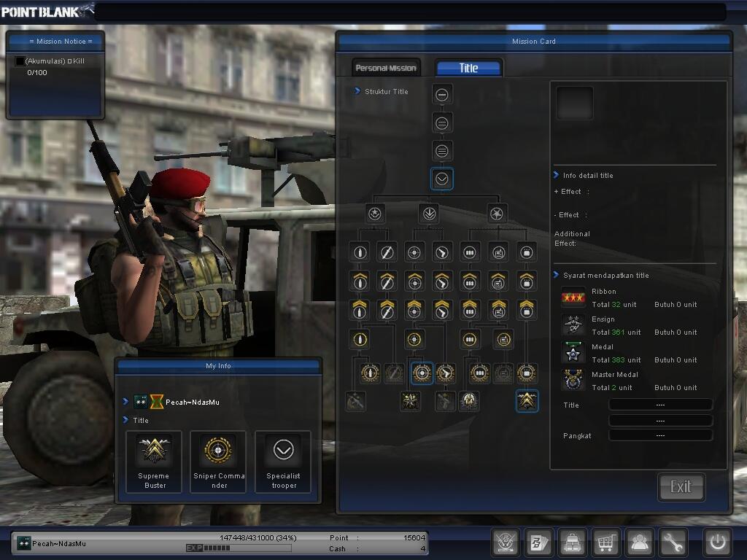
Task: Open settings with the wrench button
Action: click(x=673, y=542)
